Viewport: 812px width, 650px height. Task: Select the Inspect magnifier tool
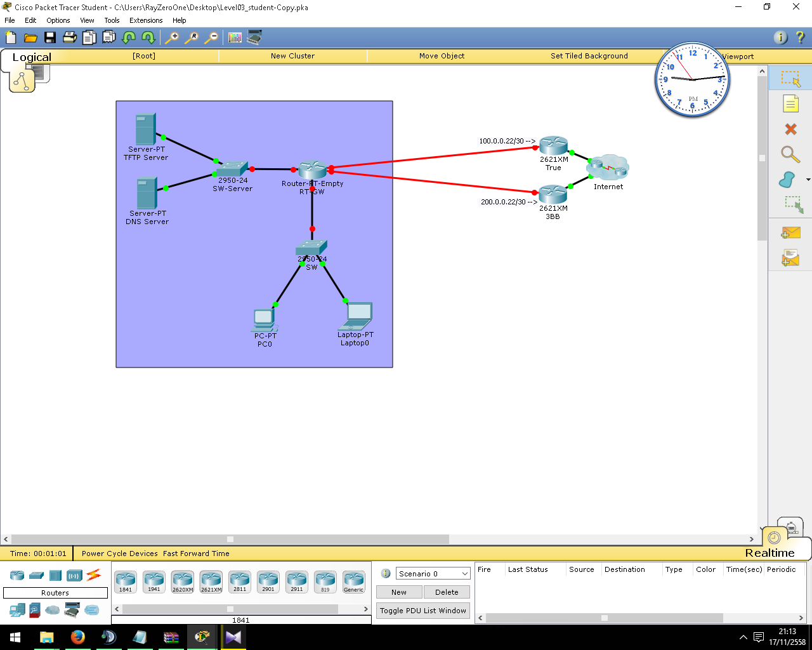[x=790, y=154]
